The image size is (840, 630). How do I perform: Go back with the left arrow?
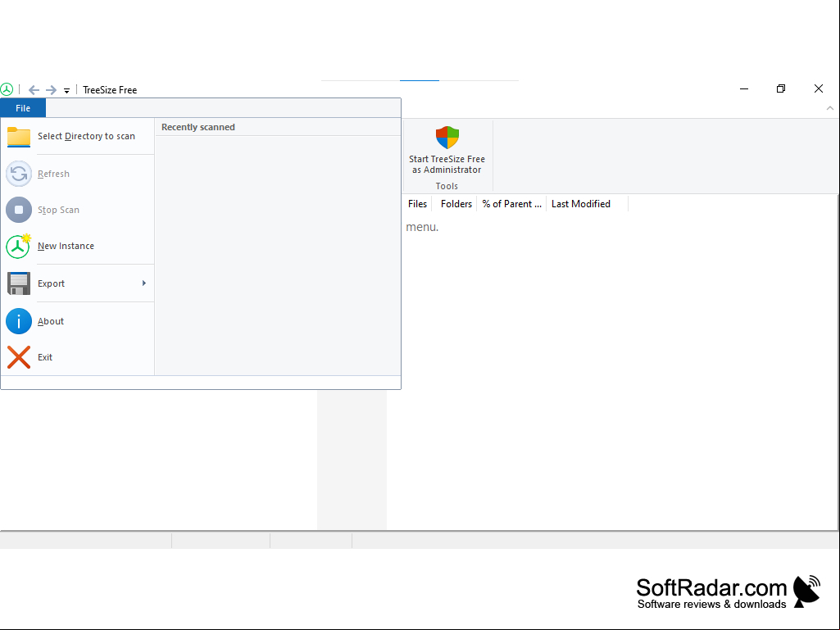(34, 90)
